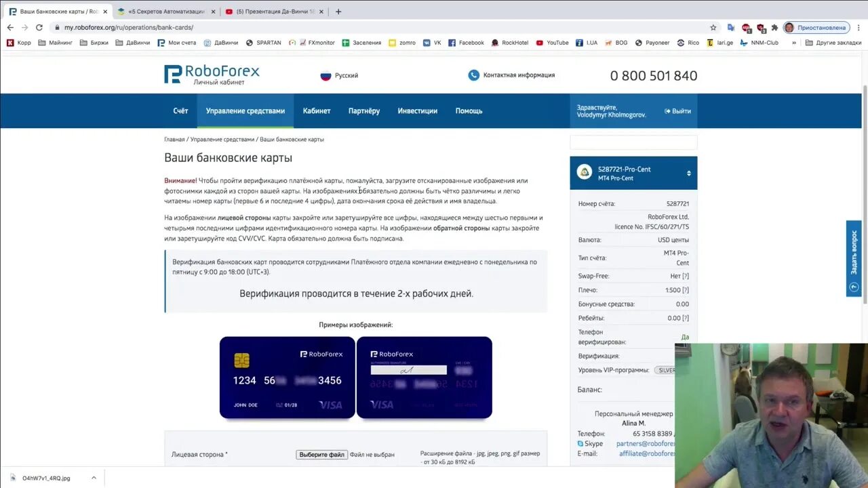Image resolution: width=868 pixels, height=488 pixels.
Task: Click the front side card example image
Action: coord(288,378)
